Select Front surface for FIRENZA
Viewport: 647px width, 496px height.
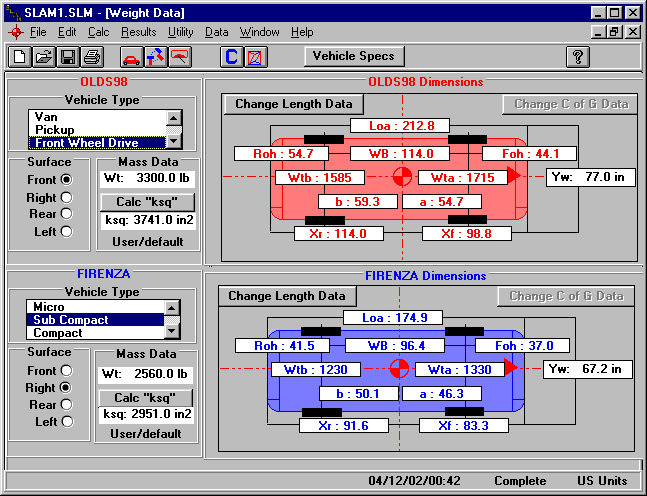pyautogui.click(x=66, y=371)
